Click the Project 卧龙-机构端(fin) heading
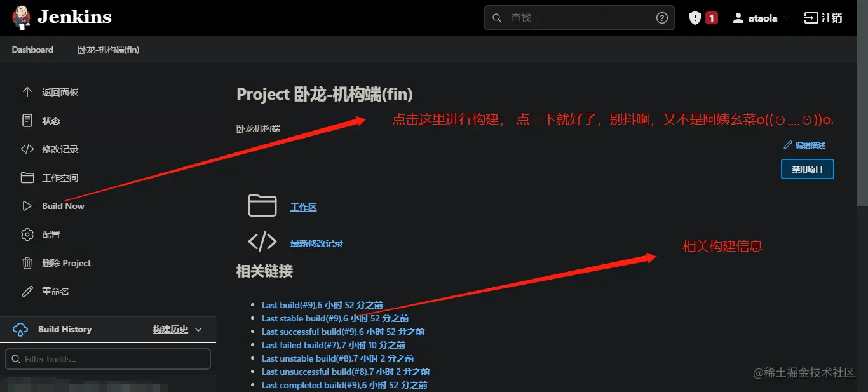868x392 pixels. coord(325,95)
